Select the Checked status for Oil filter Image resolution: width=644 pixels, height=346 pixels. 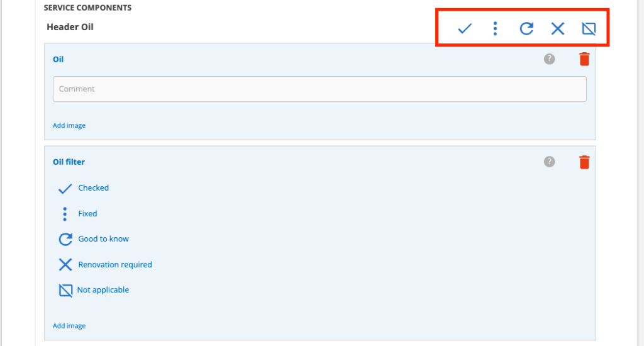[84, 188]
